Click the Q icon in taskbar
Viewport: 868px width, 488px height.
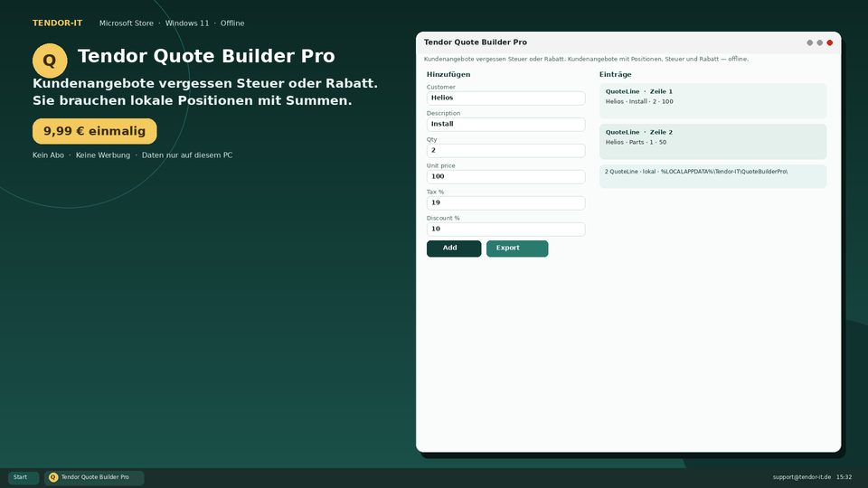pos(53,477)
